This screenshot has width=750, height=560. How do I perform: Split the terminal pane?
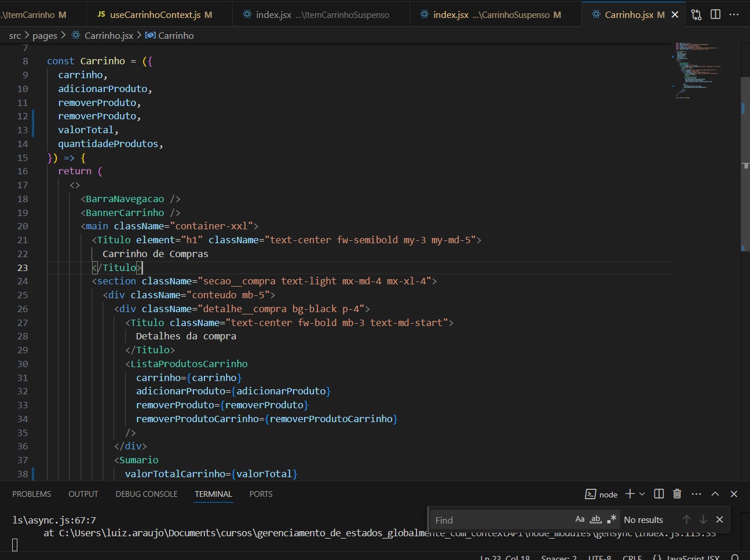click(x=659, y=493)
